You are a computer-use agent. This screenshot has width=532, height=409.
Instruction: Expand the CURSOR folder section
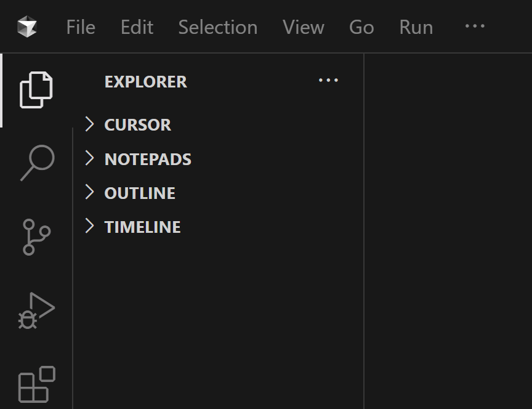(137, 125)
